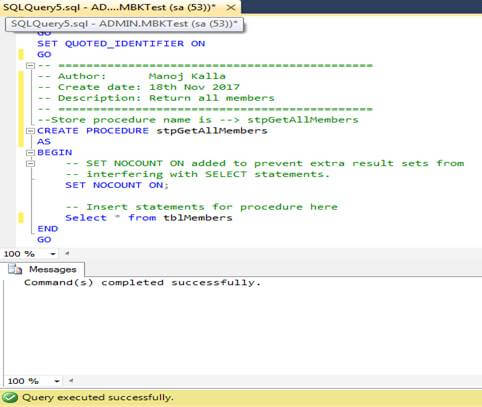Viewport: 482px width, 407px height.
Task: Click the 'SET NOCOUNT ON;' statement
Action: tap(117, 185)
